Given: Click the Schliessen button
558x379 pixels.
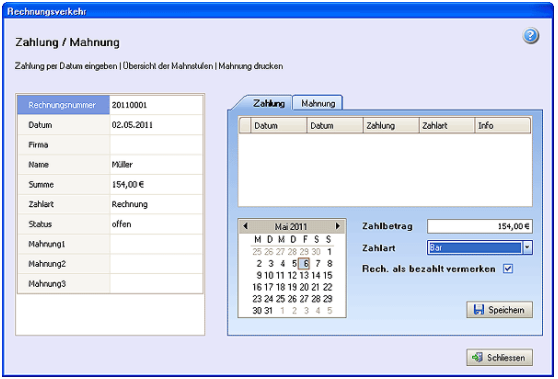Looking at the screenshot, I should point(499,357).
